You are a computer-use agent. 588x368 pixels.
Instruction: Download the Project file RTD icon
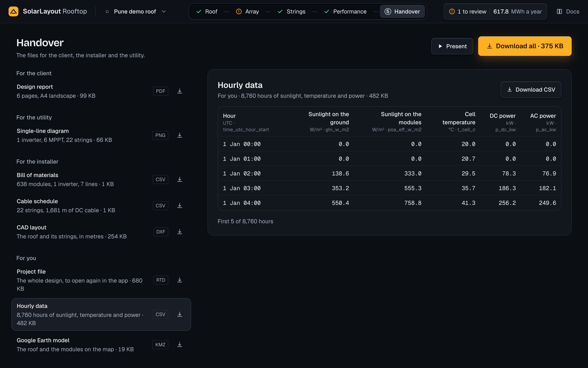tap(179, 280)
